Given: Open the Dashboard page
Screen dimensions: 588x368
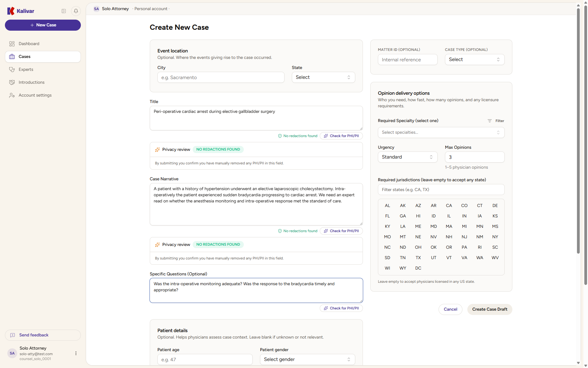Looking at the screenshot, I should 43,44.
